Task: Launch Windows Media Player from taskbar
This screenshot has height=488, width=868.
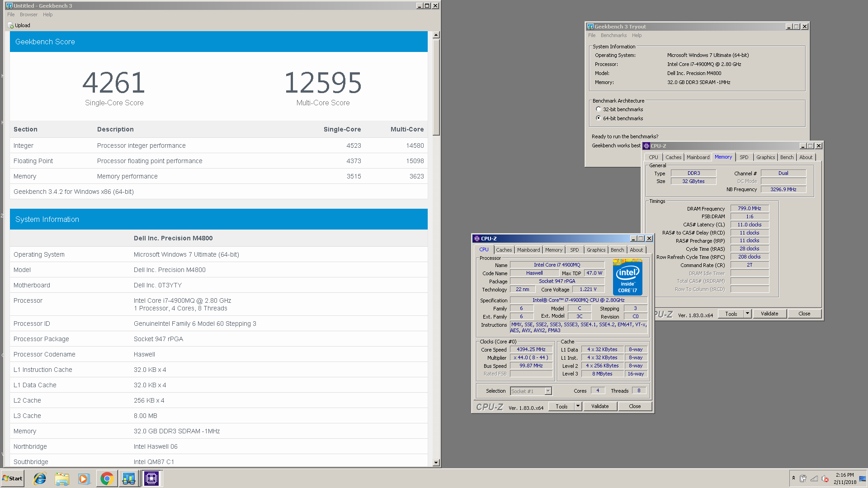Action: (84, 479)
